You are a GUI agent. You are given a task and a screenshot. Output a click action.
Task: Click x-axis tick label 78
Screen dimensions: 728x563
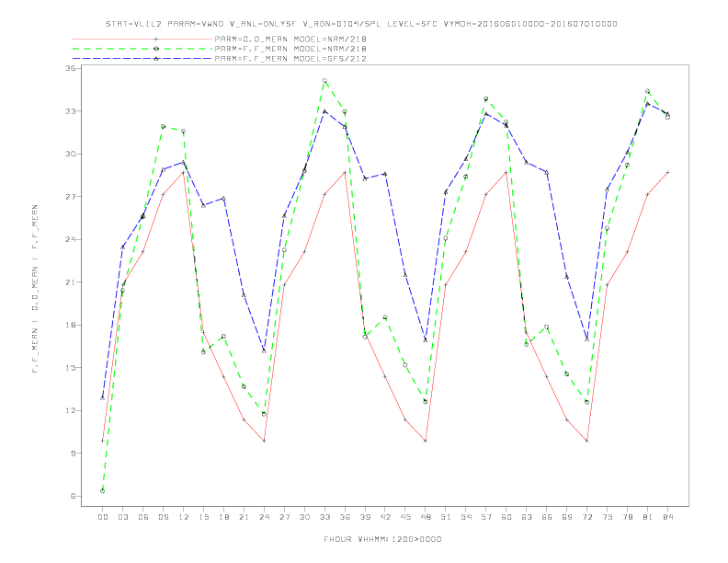[628, 517]
